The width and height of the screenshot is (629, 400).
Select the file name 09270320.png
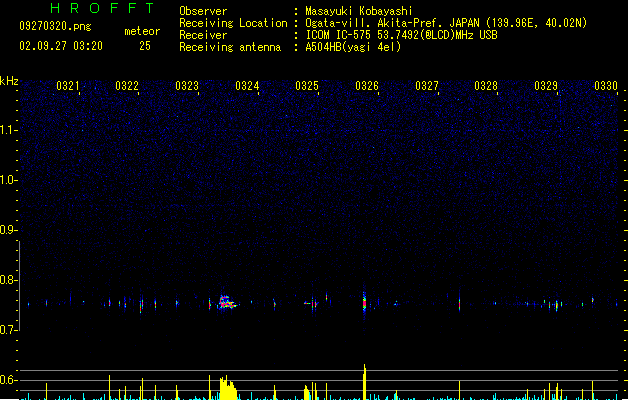coord(55,26)
